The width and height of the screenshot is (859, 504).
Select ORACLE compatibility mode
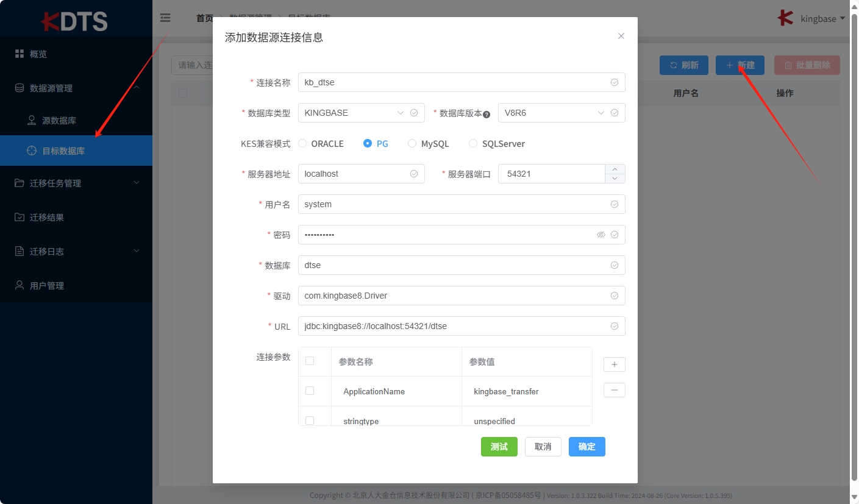321,144
